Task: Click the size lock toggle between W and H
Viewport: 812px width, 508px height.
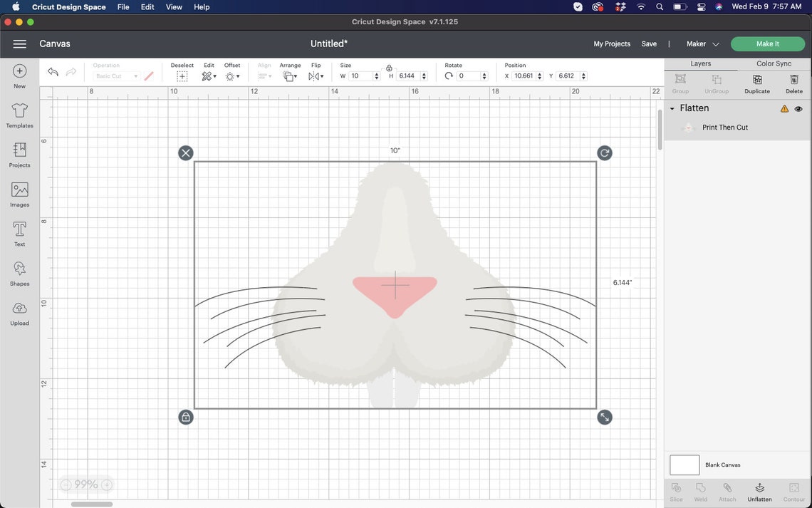Action: (x=389, y=68)
